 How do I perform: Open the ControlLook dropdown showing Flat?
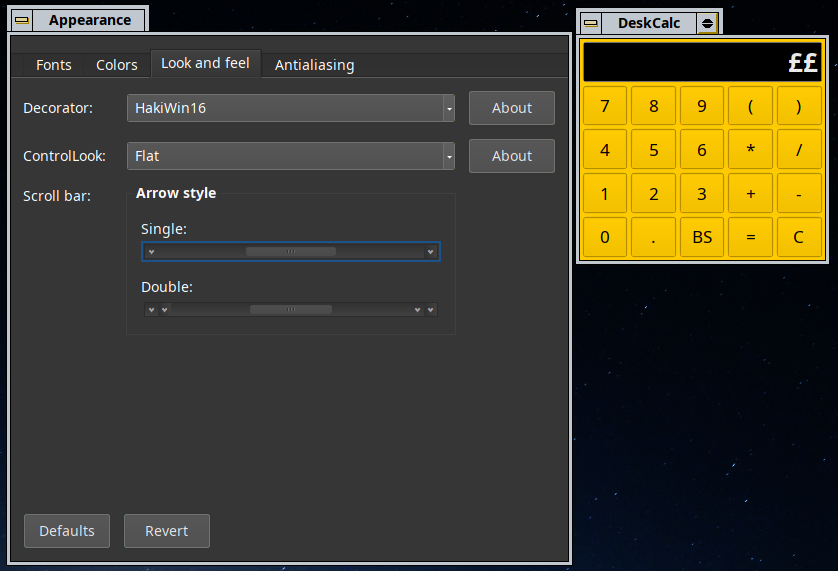(291, 156)
